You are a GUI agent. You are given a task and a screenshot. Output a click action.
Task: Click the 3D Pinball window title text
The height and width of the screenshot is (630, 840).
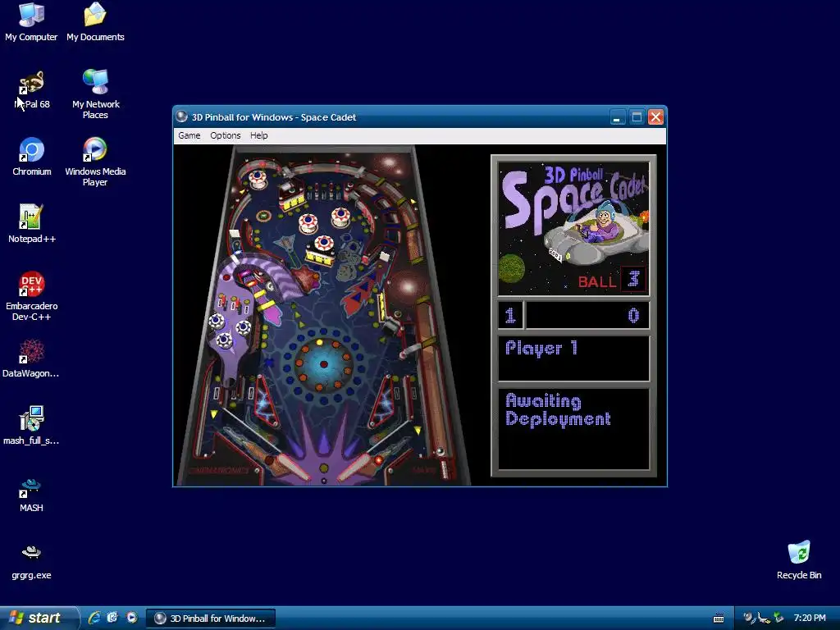274,117
